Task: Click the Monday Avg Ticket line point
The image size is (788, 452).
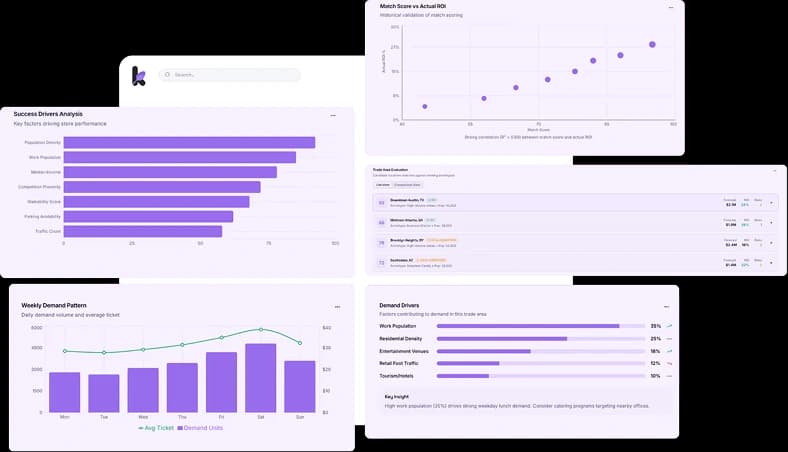Action: tap(65, 351)
